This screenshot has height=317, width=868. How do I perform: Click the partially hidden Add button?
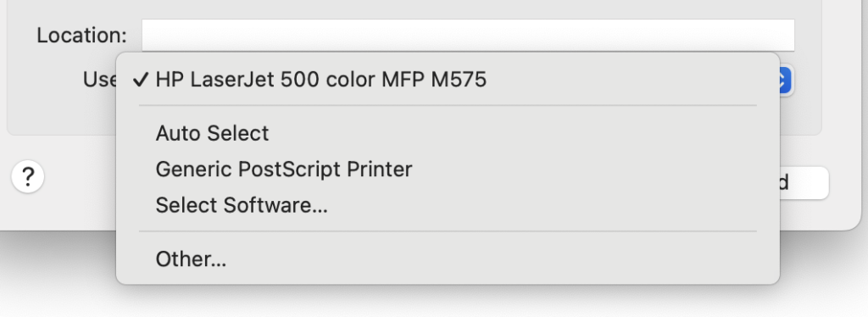click(x=804, y=182)
